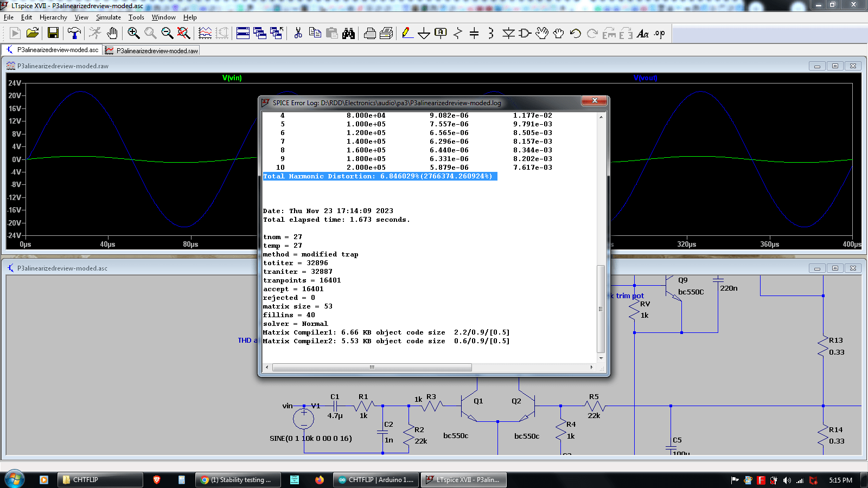
Task: Click the Total Harmonic Distortion highlighted line
Action: click(380, 176)
